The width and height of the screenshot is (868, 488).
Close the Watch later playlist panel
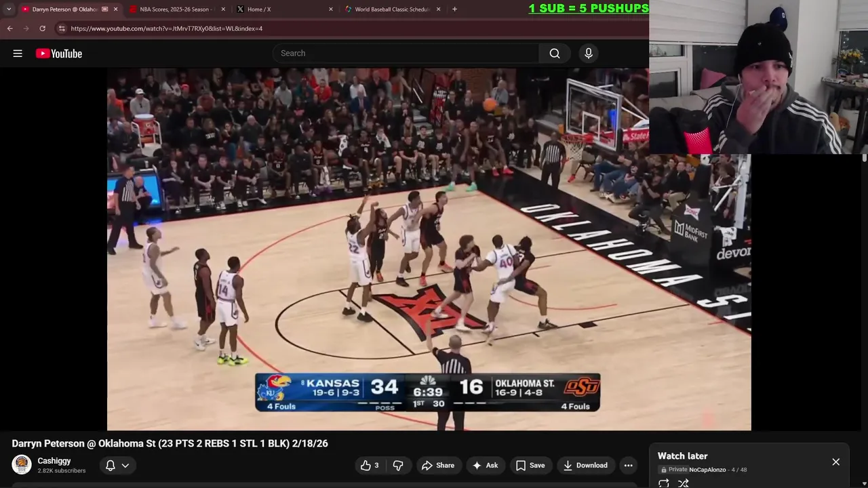click(835, 462)
